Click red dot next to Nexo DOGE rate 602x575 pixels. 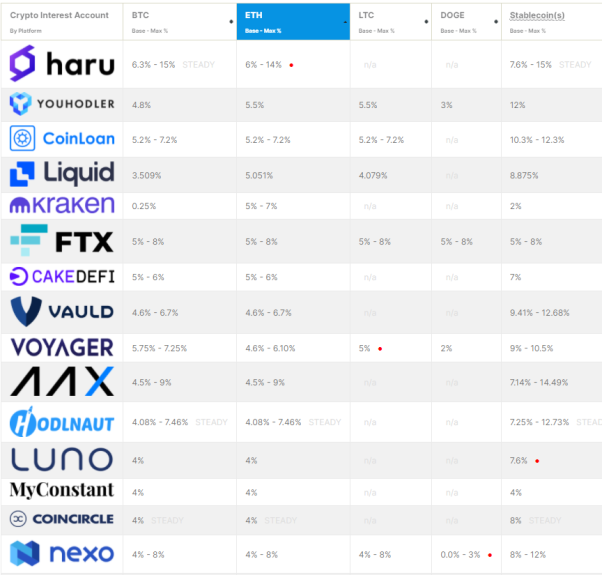(x=490, y=555)
